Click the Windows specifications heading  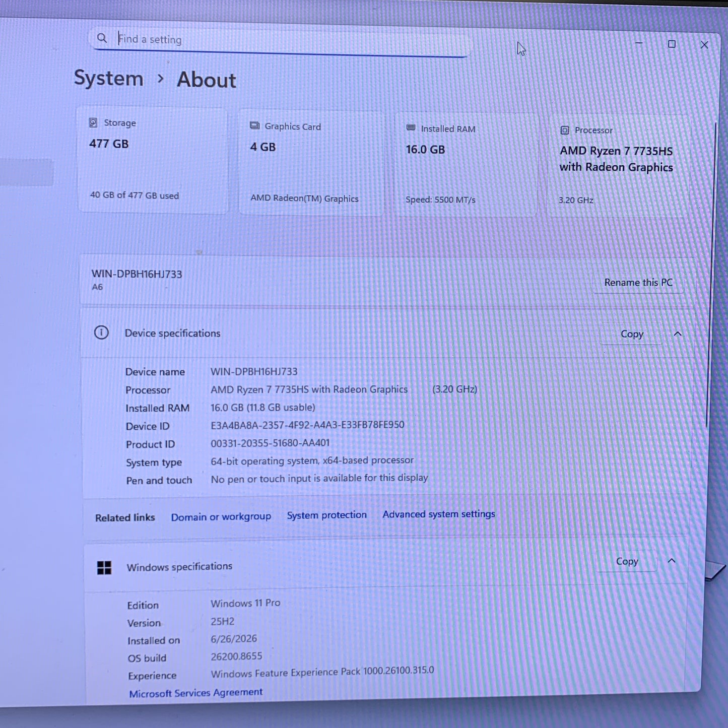click(x=179, y=567)
